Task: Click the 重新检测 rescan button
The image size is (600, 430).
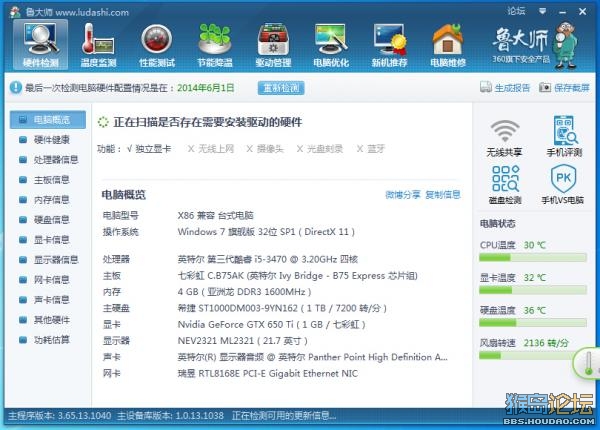Action: [x=281, y=88]
